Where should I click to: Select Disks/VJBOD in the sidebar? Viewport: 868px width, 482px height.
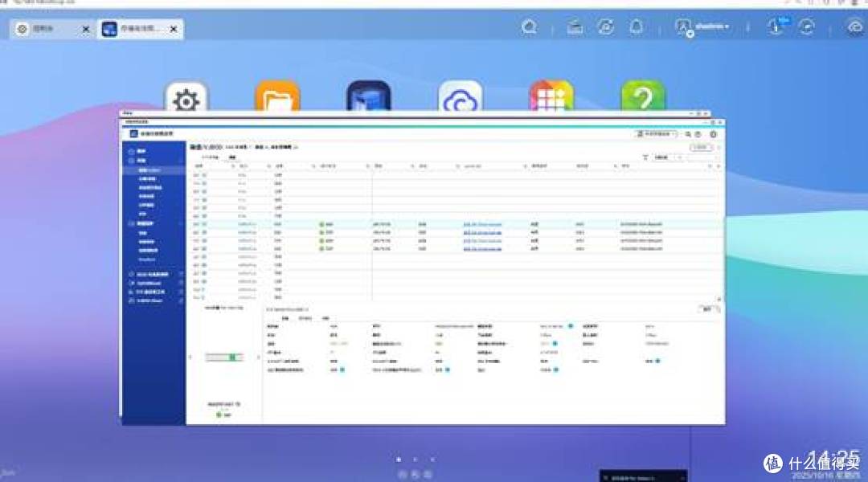pyautogui.click(x=149, y=170)
